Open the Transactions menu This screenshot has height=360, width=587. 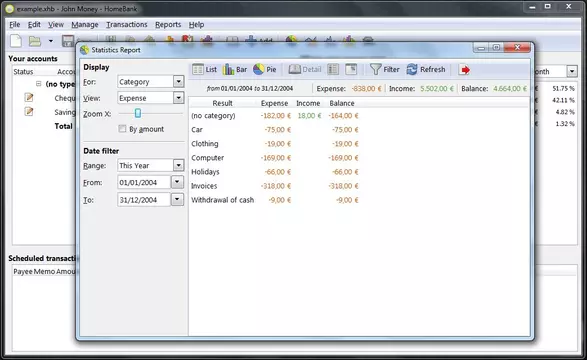(127, 25)
